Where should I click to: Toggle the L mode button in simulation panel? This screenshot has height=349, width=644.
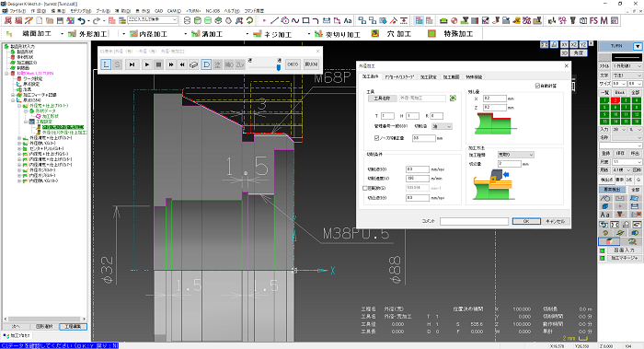(x=106, y=64)
